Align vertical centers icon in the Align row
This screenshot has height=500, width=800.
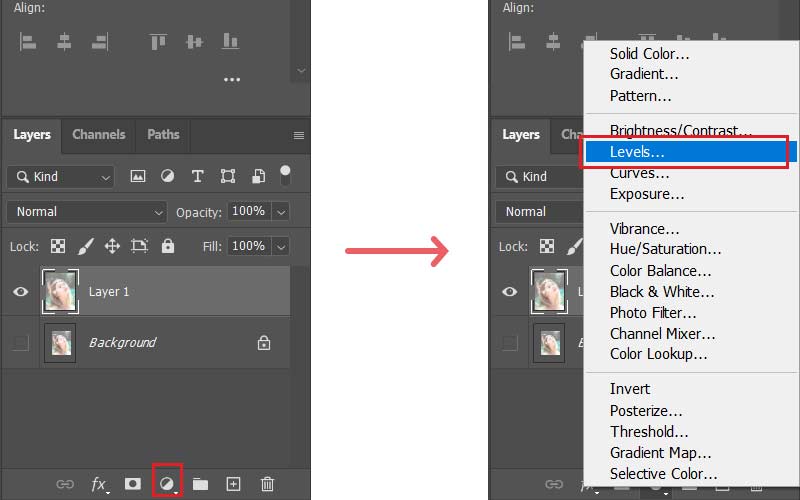tap(194, 42)
